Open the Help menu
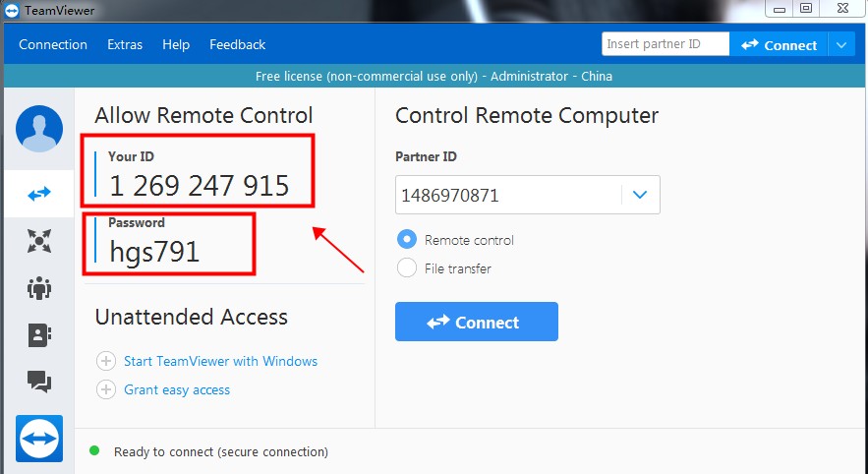 tap(176, 44)
